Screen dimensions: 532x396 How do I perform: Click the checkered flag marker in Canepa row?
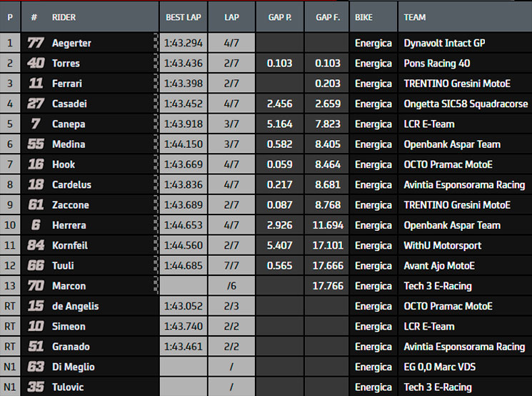(156, 124)
